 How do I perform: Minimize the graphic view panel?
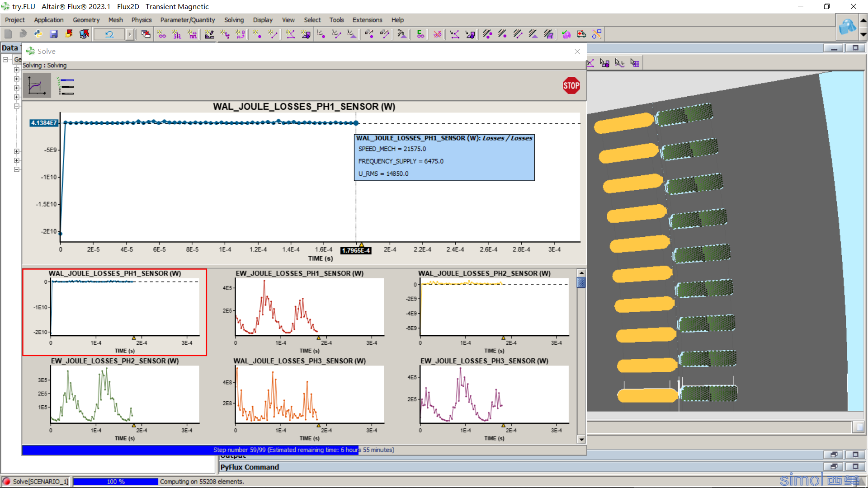(834, 48)
